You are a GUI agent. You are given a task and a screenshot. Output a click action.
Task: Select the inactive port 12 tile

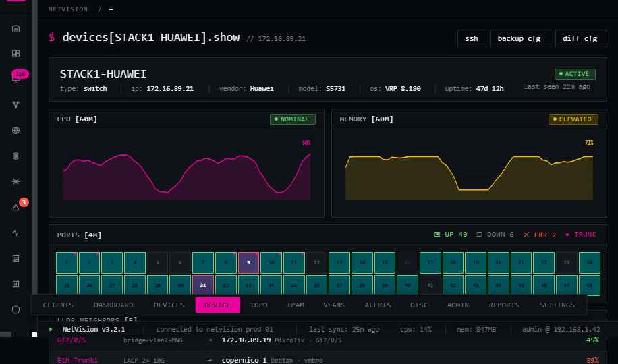[x=316, y=263]
